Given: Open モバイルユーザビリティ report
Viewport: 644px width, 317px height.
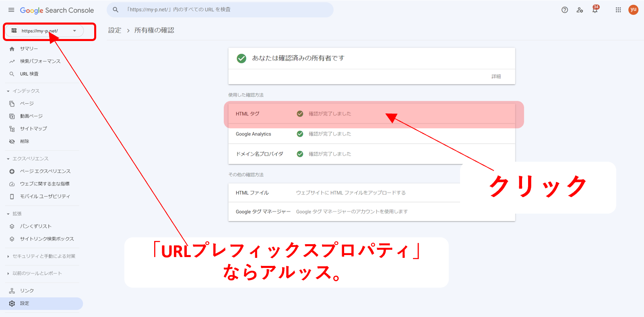Looking at the screenshot, I should pos(45,196).
